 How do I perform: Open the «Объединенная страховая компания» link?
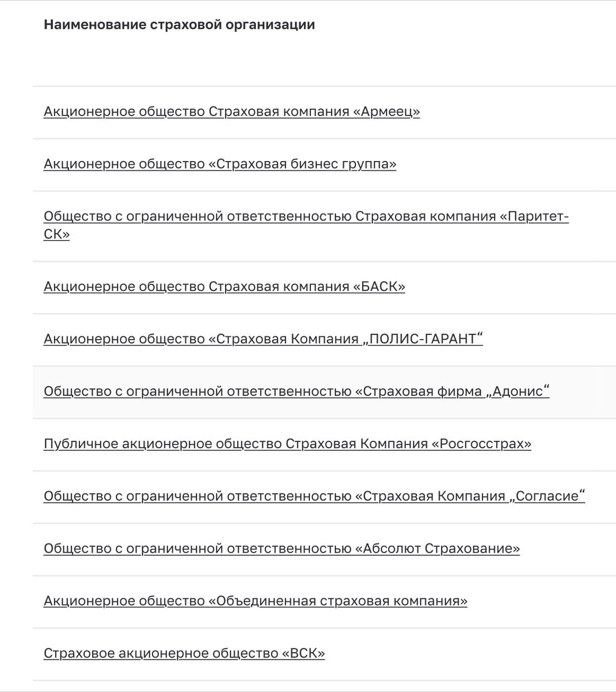point(255,601)
